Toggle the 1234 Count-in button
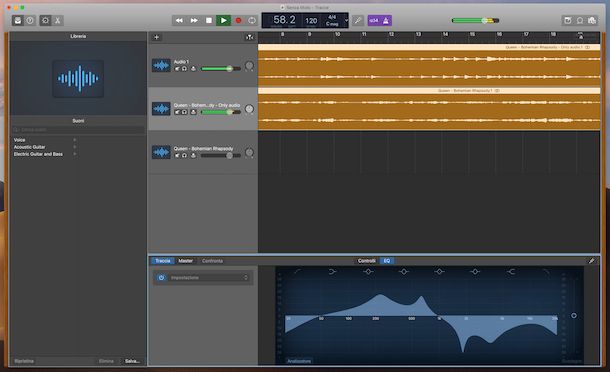The image size is (610, 372). coord(373,20)
